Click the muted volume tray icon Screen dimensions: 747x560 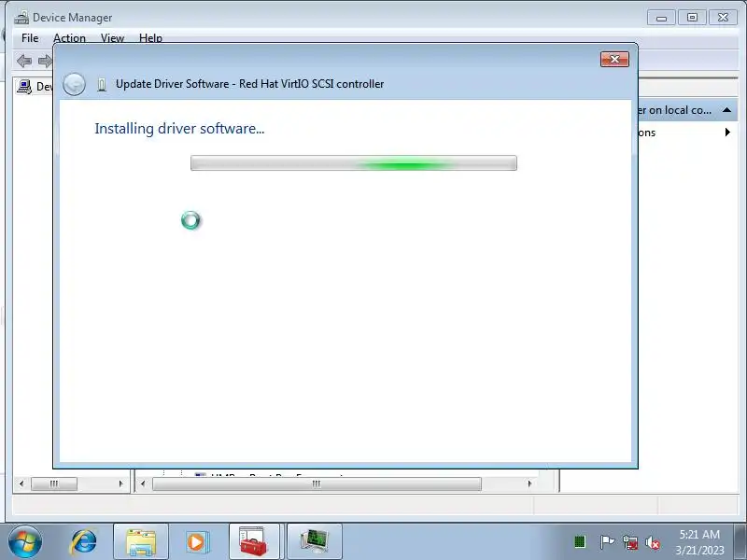pos(653,542)
